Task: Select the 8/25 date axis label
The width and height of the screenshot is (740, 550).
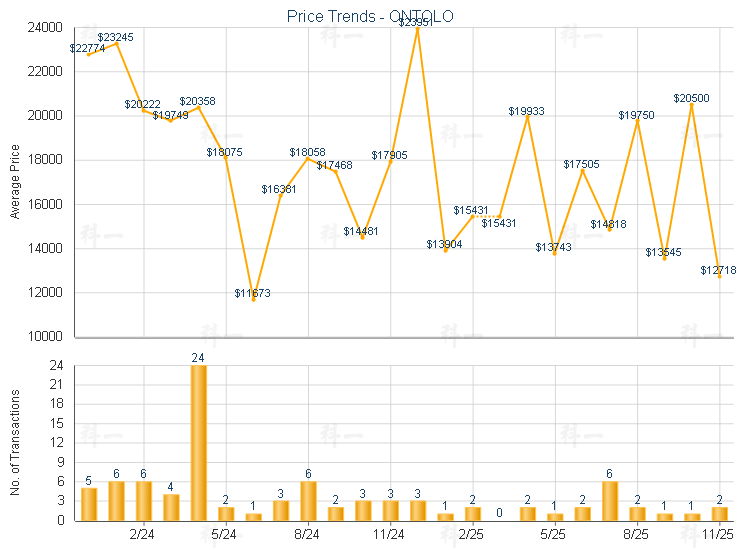Action: tap(636, 535)
